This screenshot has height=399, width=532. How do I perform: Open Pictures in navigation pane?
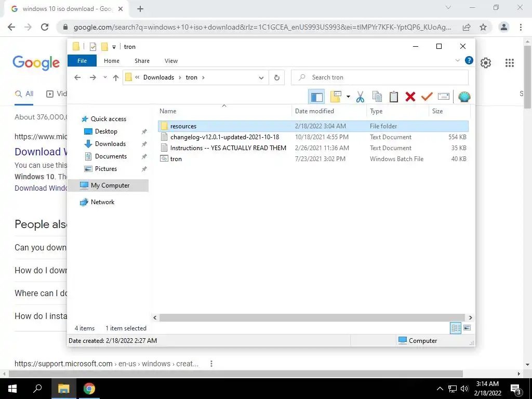[106, 169]
